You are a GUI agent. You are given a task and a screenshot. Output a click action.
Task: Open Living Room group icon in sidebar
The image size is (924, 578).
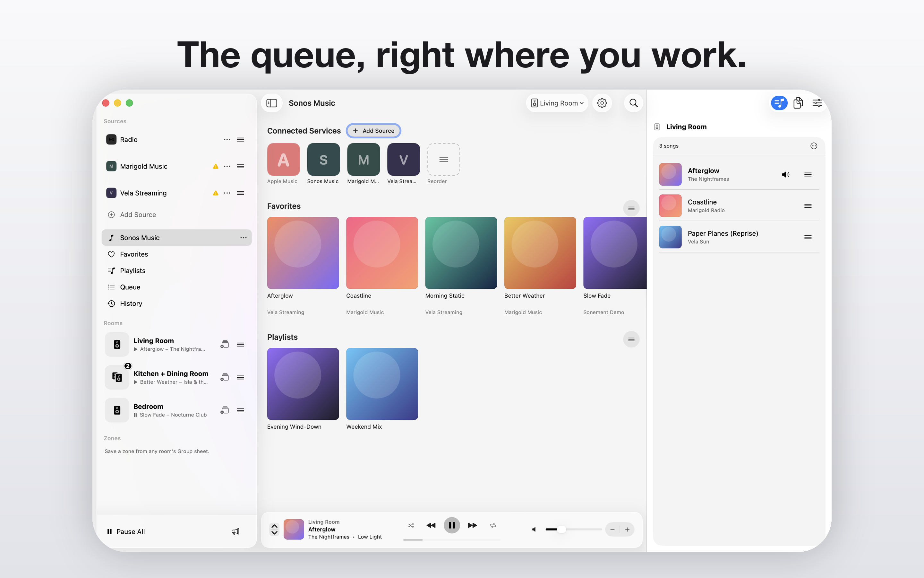pyautogui.click(x=225, y=345)
